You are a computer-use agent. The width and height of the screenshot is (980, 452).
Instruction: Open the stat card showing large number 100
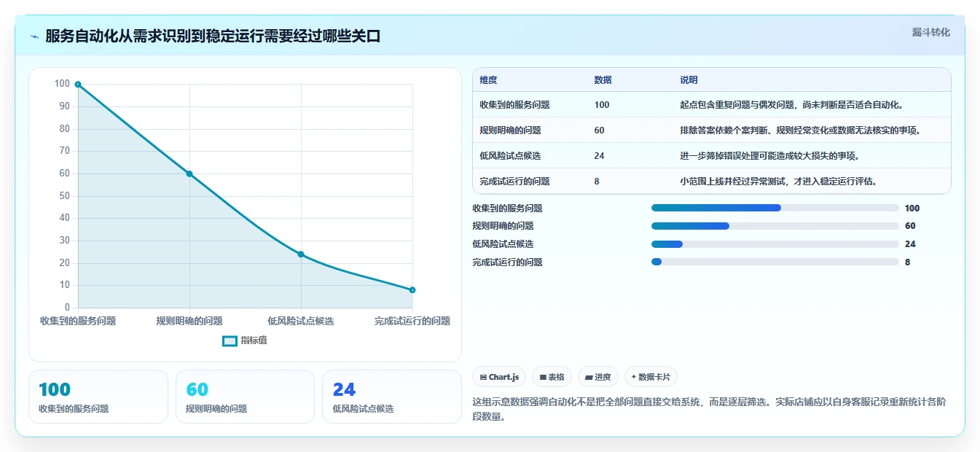coord(98,397)
